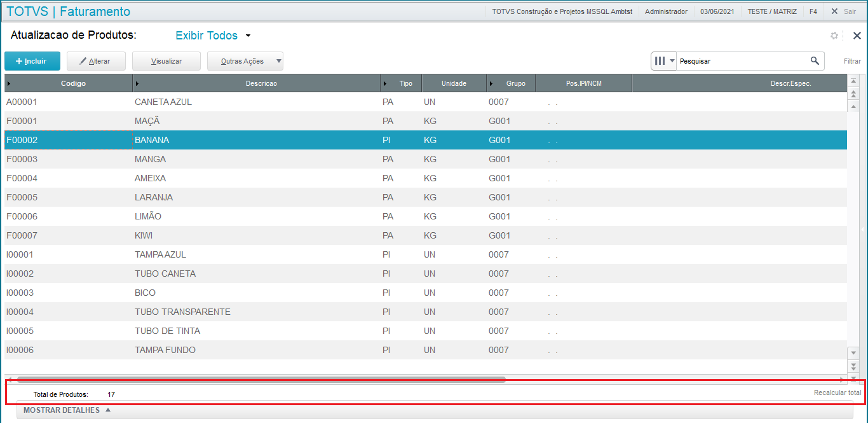Click the Incluir button
Viewport: 868px width, 423px height.
coord(32,61)
